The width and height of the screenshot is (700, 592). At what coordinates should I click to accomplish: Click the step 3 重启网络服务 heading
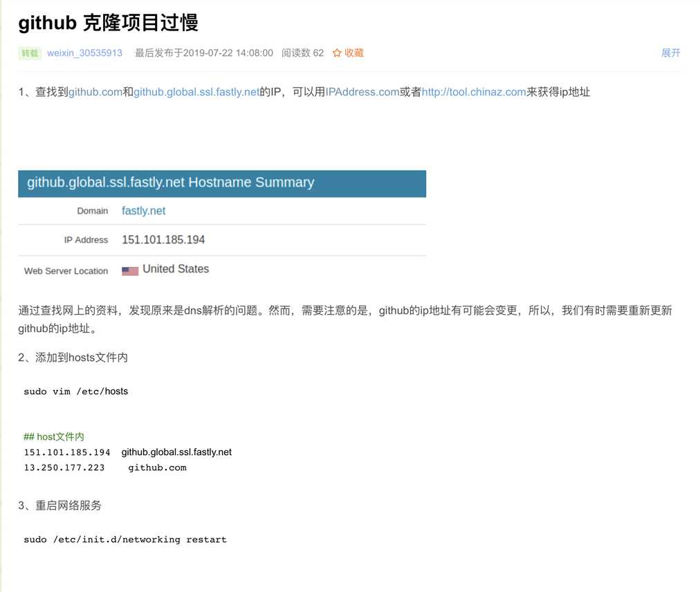coord(59,506)
